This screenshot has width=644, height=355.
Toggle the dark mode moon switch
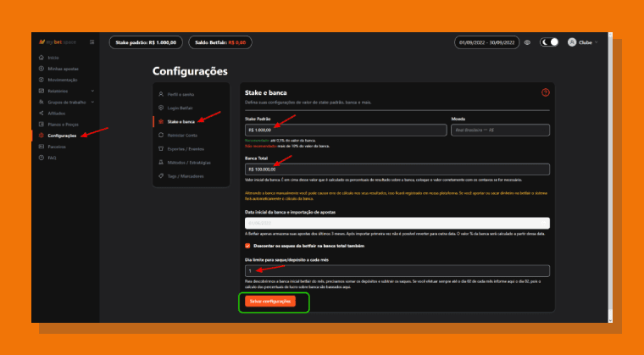pos(549,42)
